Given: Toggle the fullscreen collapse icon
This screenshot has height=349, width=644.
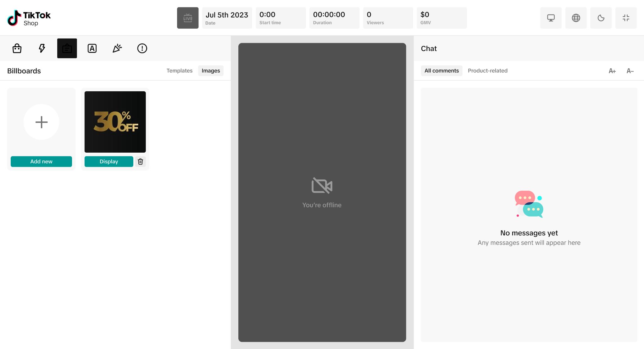Looking at the screenshot, I should tap(626, 18).
